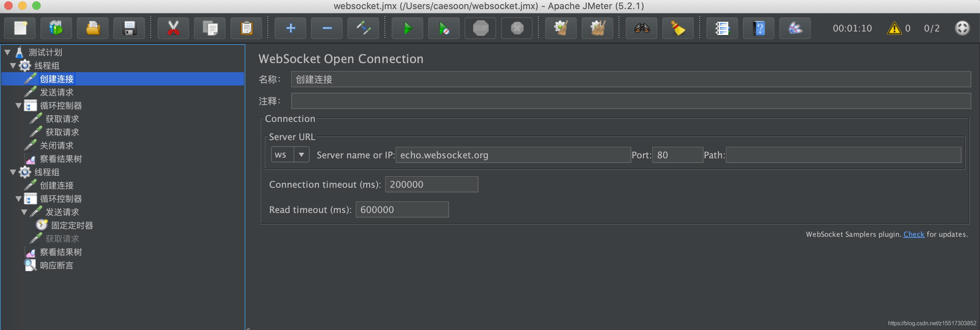
Task: Collapse the second 线程组 node
Action: point(13,172)
